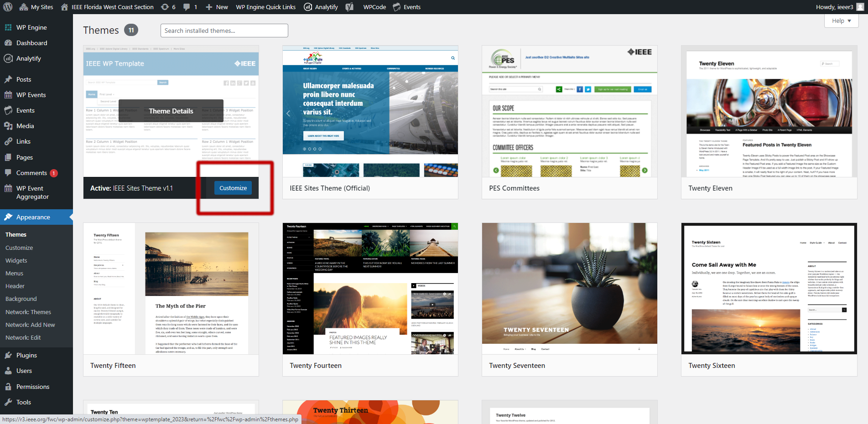Image resolution: width=868 pixels, height=424 pixels.
Task: Click the WP Engine icon in the sidebar
Action: click(10, 27)
